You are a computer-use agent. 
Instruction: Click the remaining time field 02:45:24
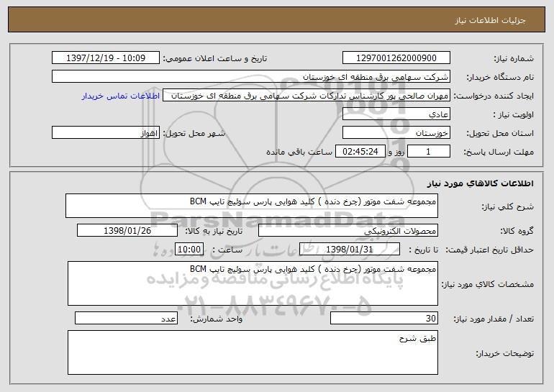coord(357,152)
